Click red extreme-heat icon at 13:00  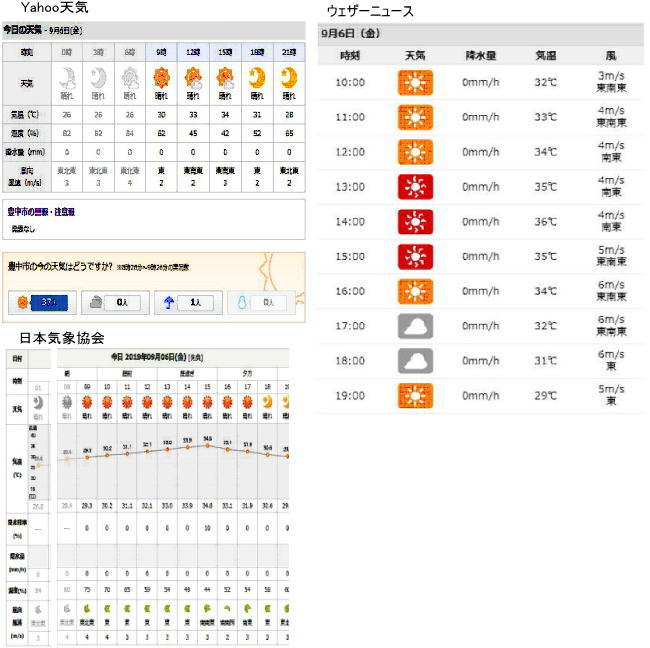point(415,187)
